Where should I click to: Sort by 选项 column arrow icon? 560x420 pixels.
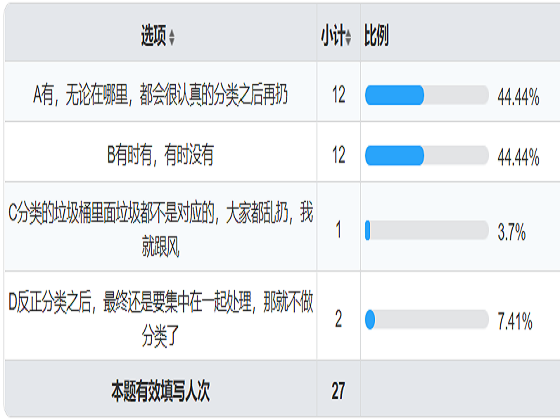click(x=172, y=38)
